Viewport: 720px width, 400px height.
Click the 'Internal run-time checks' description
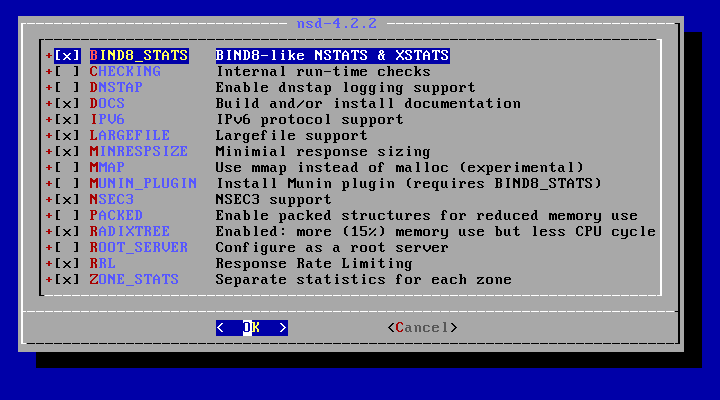[x=323, y=72]
